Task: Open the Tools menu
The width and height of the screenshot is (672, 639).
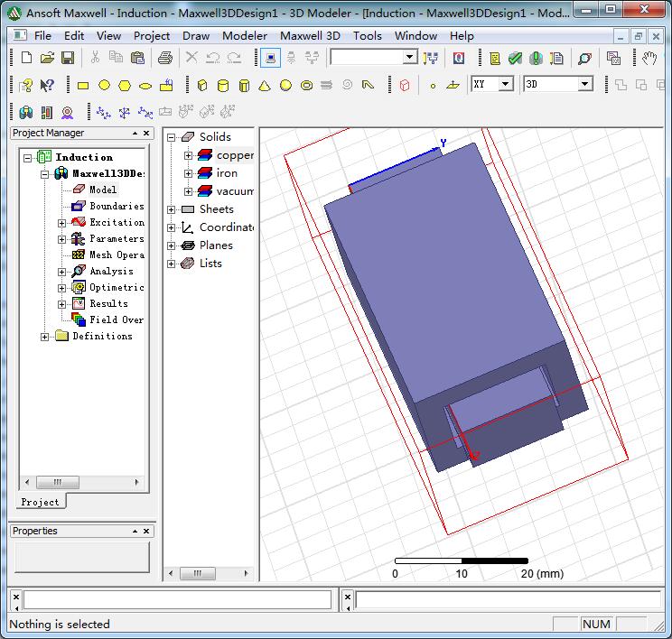Action: click(x=368, y=36)
